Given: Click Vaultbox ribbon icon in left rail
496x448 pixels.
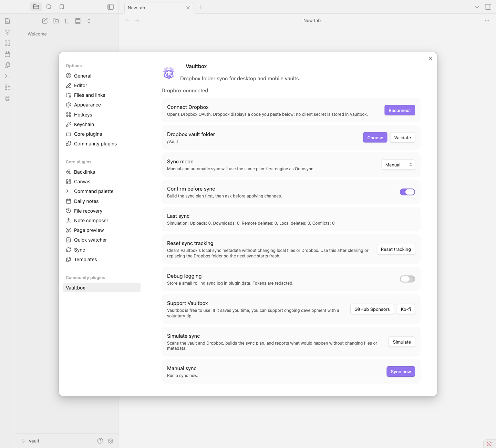Looking at the screenshot, I should [x=8, y=99].
